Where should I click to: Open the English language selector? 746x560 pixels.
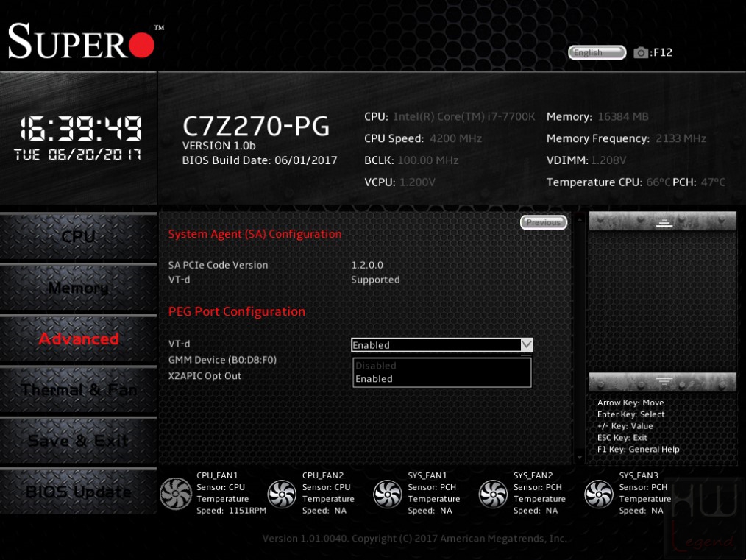597,52
